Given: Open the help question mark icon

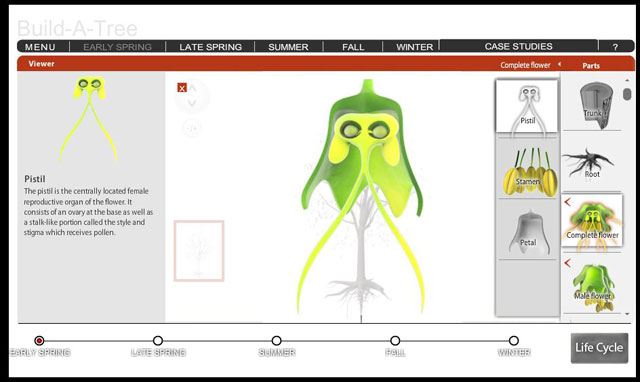Looking at the screenshot, I should pos(615,47).
